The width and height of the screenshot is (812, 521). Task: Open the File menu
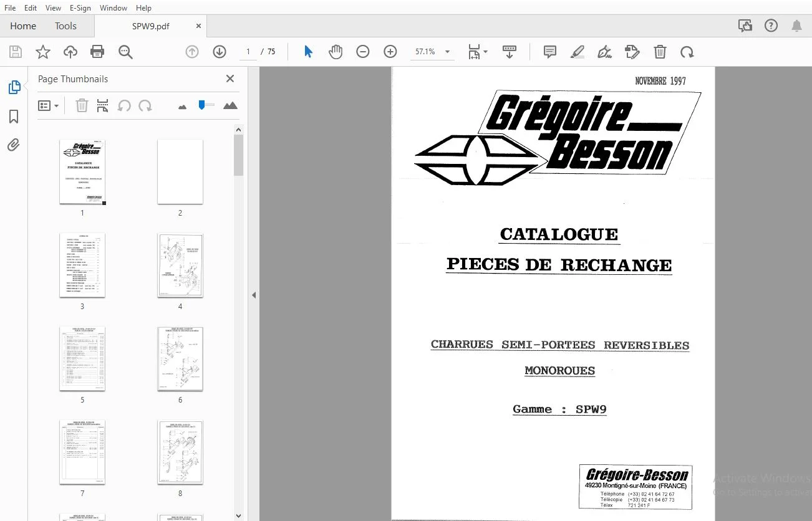[10, 8]
